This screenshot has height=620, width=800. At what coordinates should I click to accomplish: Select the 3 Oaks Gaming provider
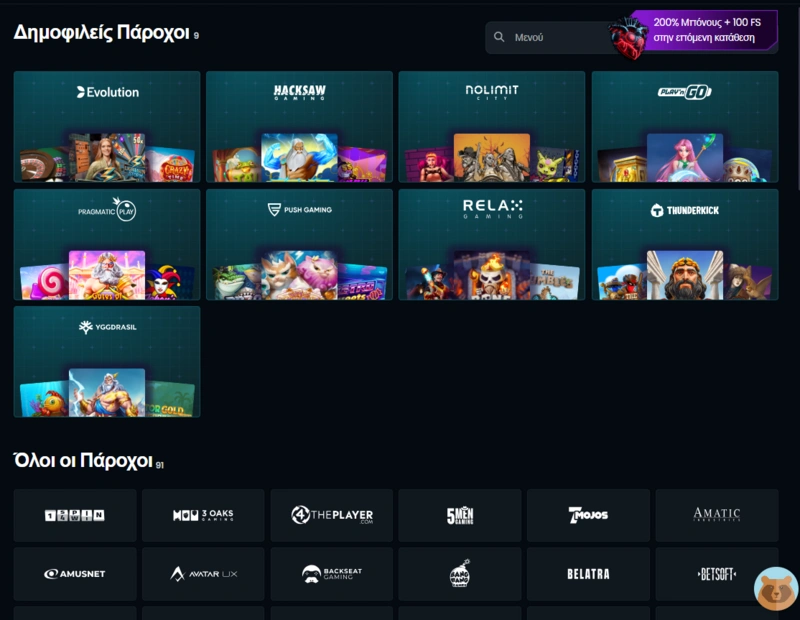(x=202, y=515)
